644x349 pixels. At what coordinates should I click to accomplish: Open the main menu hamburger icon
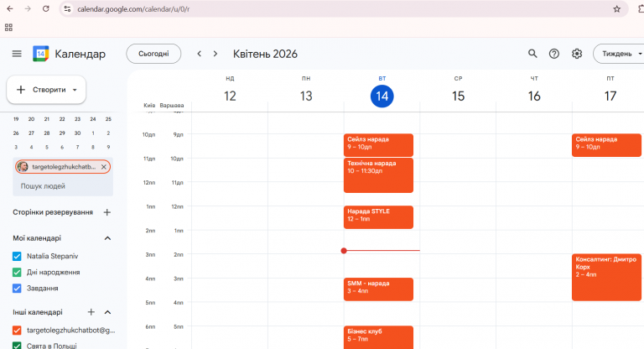click(x=17, y=54)
